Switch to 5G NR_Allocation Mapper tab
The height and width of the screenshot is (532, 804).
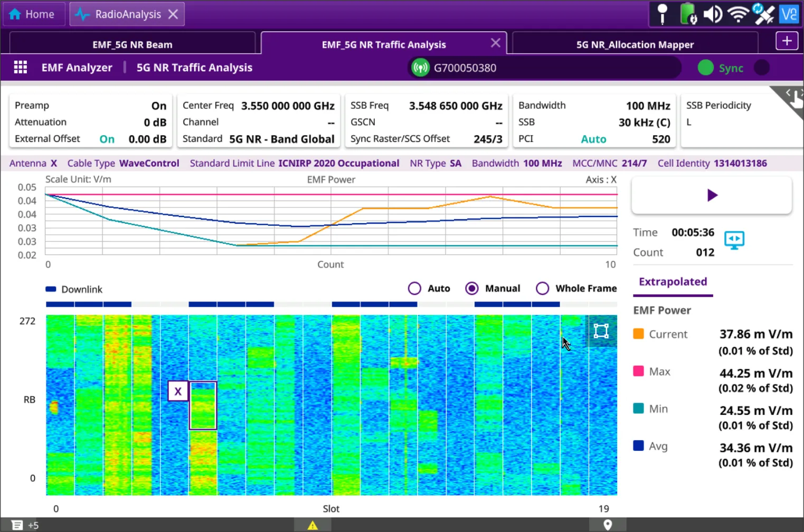[635, 44]
